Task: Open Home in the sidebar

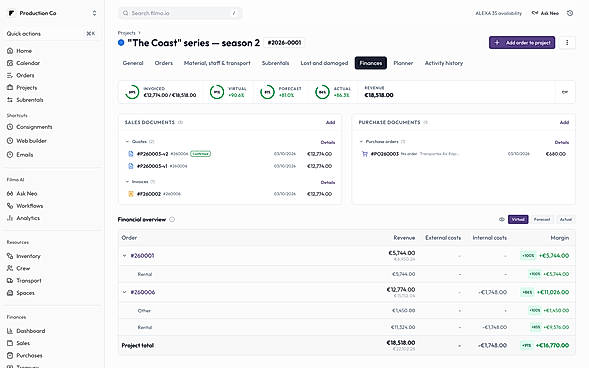Action: pyautogui.click(x=24, y=51)
